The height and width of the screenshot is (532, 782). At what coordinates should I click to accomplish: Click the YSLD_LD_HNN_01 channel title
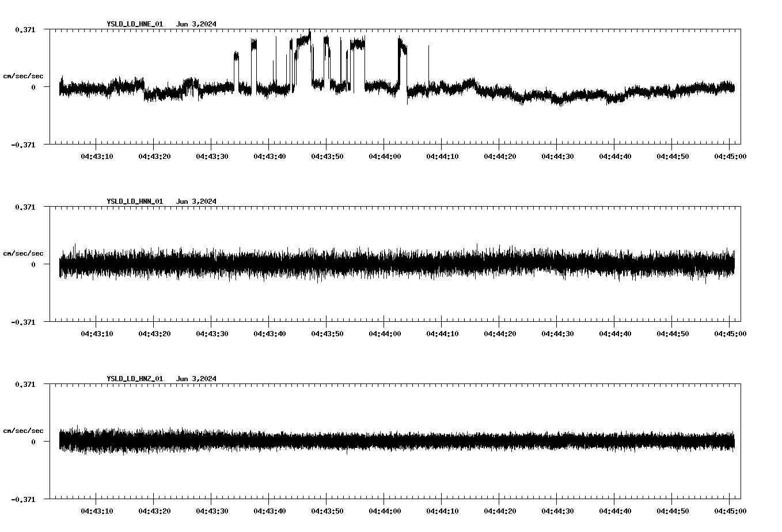click(134, 202)
